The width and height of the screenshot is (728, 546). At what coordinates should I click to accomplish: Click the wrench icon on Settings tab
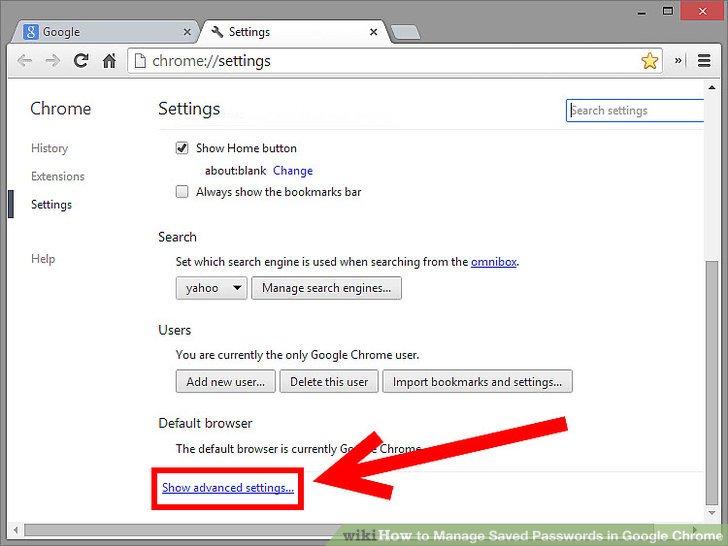pyautogui.click(x=217, y=32)
